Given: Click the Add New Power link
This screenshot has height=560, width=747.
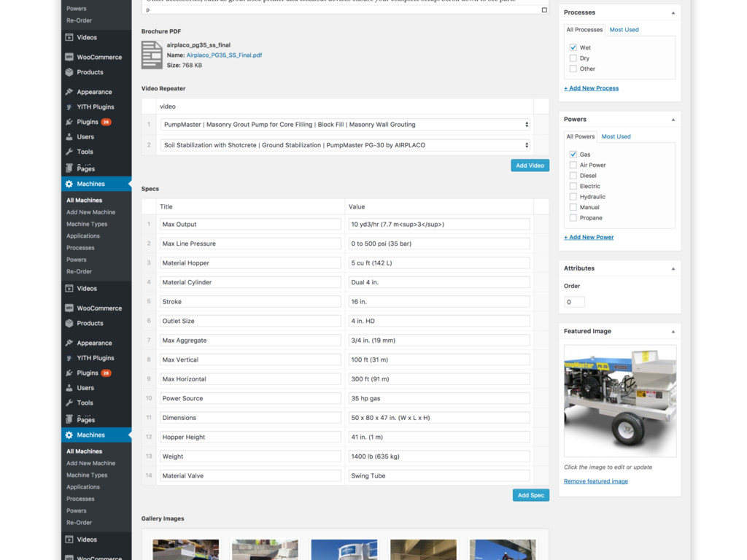Looking at the screenshot, I should (589, 237).
